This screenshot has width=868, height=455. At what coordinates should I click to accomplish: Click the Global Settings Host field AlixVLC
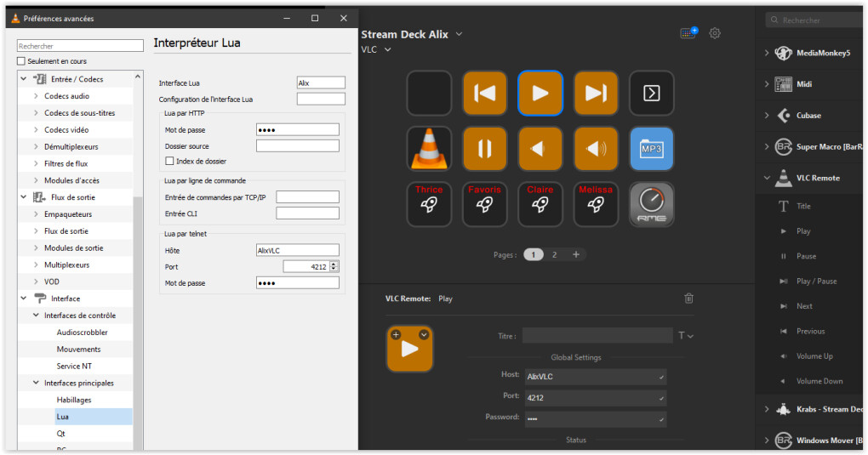(x=595, y=377)
